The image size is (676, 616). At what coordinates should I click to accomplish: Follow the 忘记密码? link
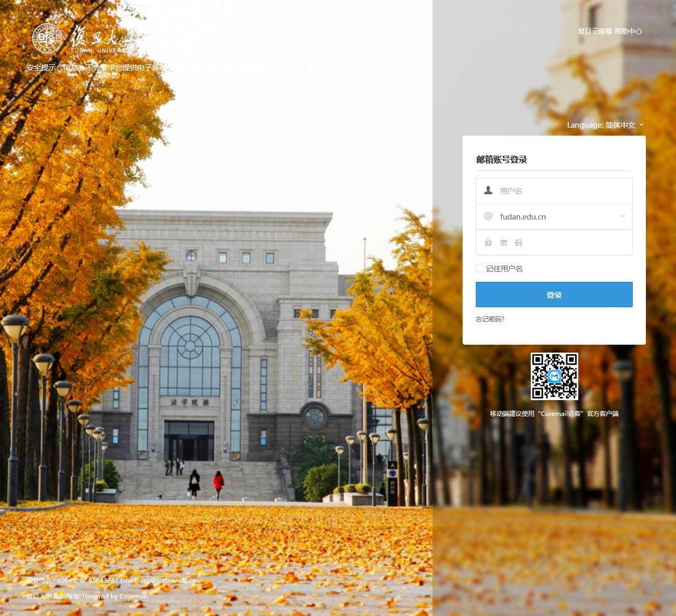tap(490, 319)
